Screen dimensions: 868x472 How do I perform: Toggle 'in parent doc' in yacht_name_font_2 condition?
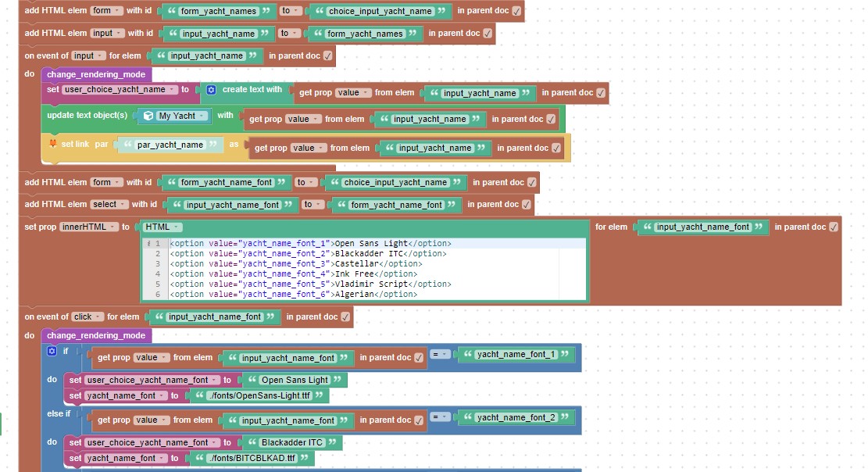[419, 420]
